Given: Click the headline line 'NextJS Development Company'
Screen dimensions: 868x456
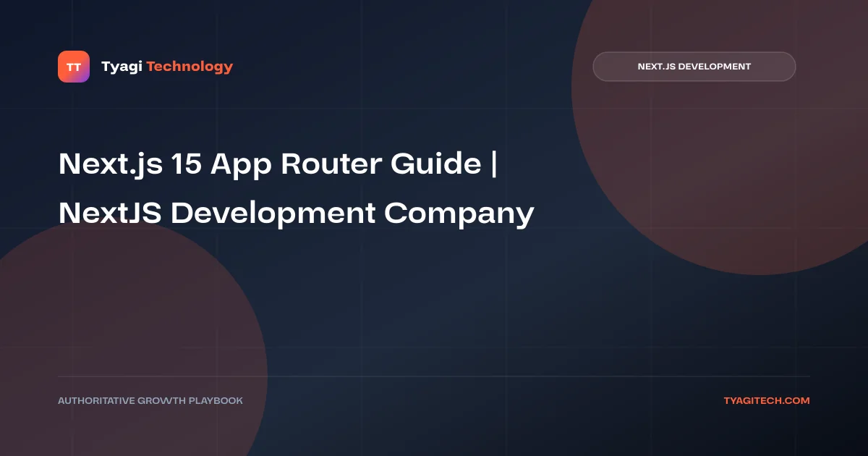Looking at the screenshot, I should (297, 214).
